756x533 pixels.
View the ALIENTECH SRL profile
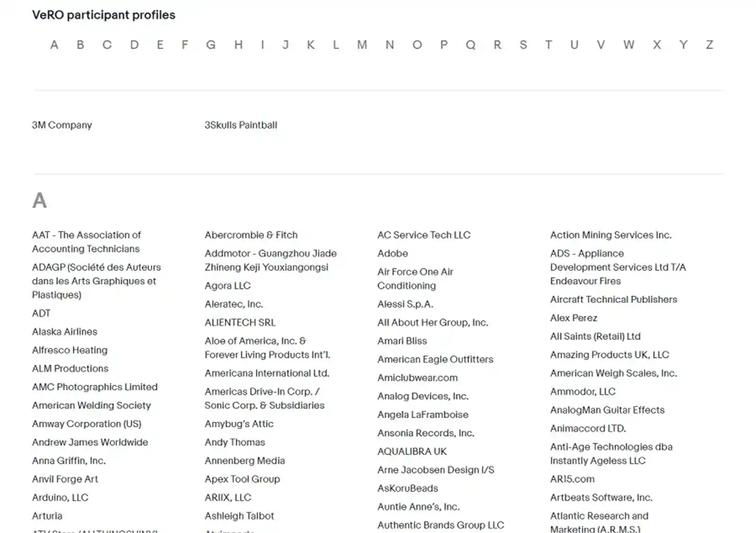tap(240, 322)
